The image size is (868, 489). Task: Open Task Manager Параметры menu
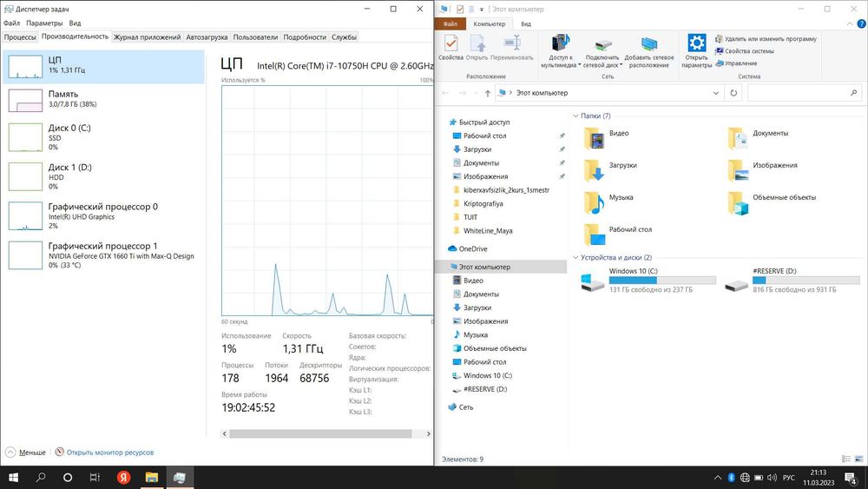44,23
